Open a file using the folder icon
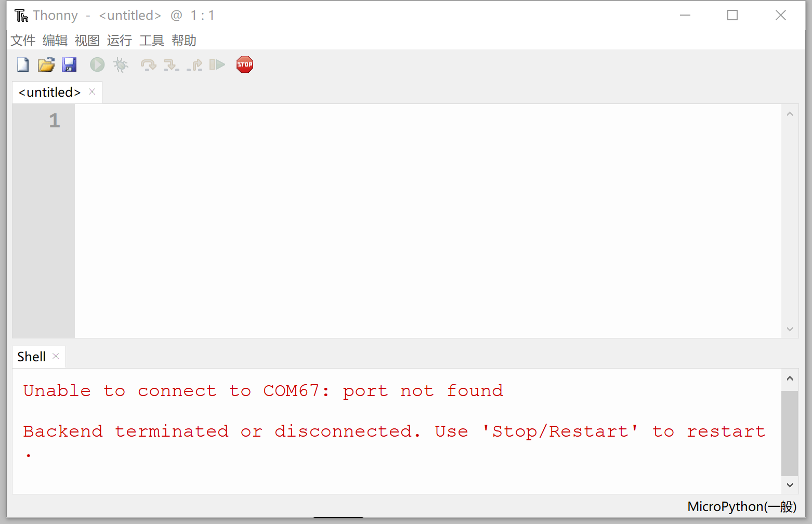This screenshot has height=524, width=812. coord(46,65)
